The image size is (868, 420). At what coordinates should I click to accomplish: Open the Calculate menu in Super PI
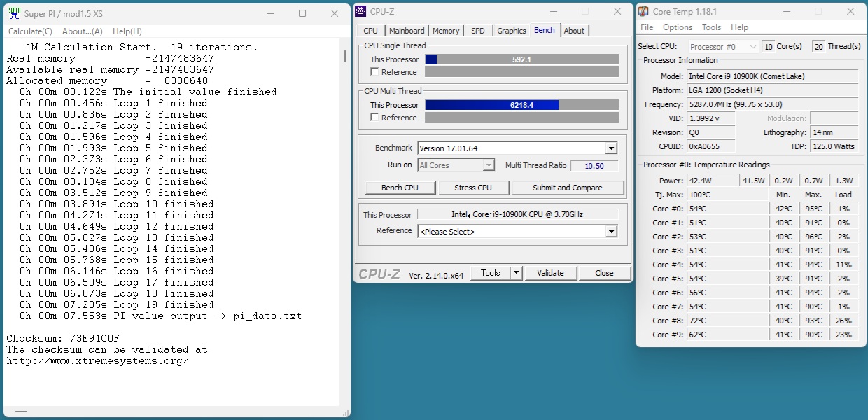click(x=30, y=31)
